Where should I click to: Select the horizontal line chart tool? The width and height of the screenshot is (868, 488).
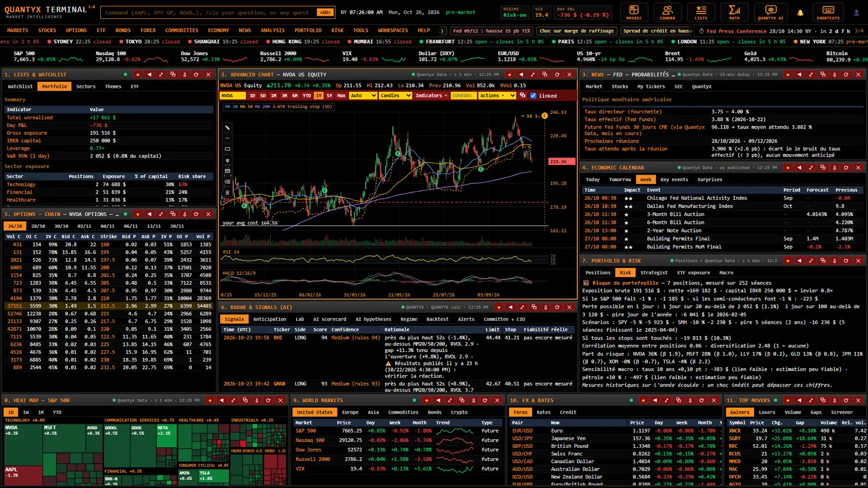click(227, 138)
